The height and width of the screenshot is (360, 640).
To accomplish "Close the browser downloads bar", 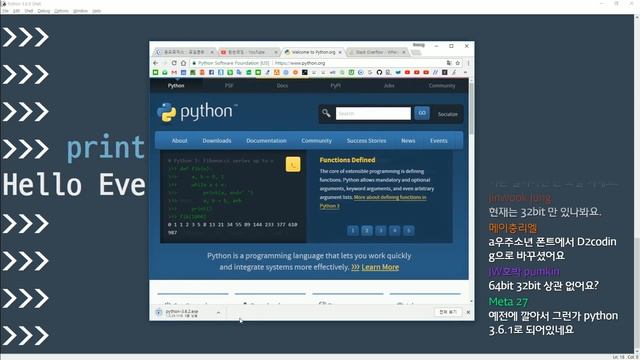I will click(x=468, y=312).
